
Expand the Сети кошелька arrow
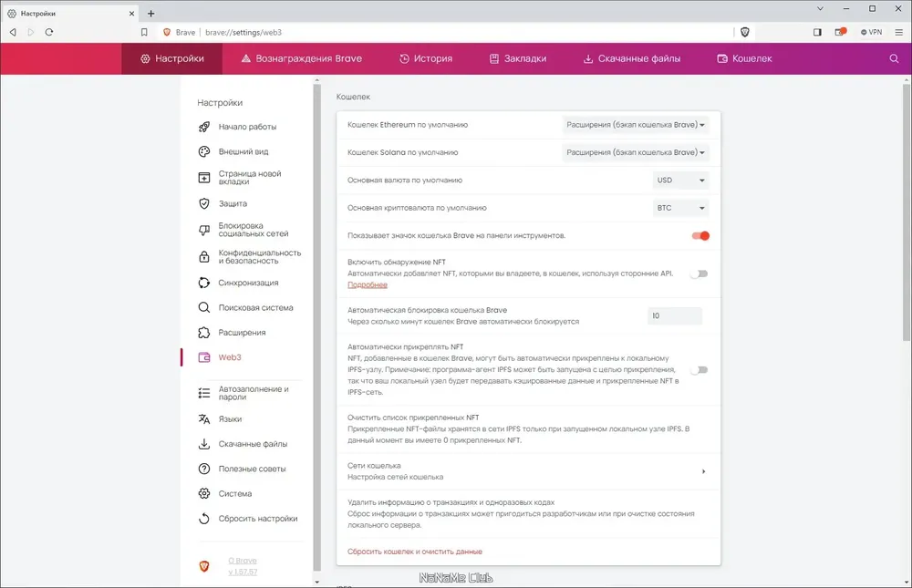(x=704, y=471)
